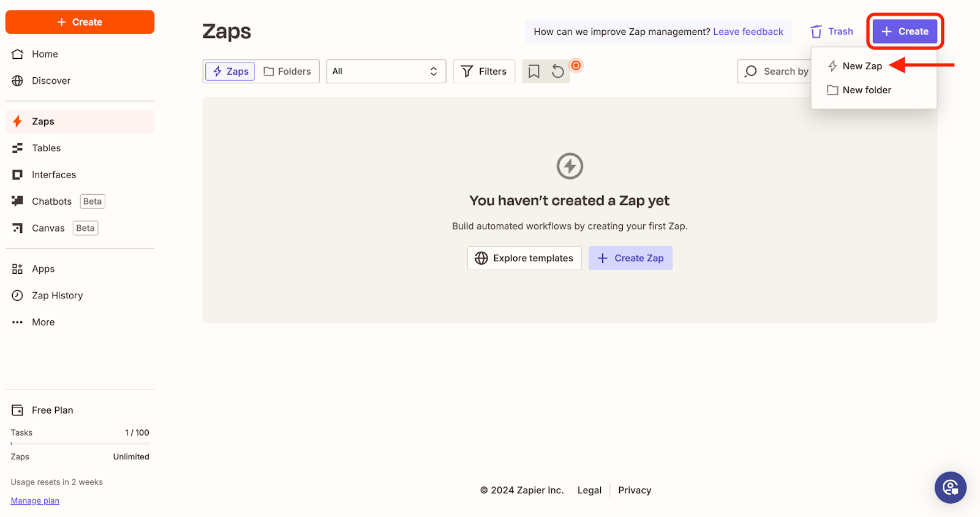Image resolution: width=980 pixels, height=517 pixels.
Task: Open the All filter dropdown
Action: [385, 72]
